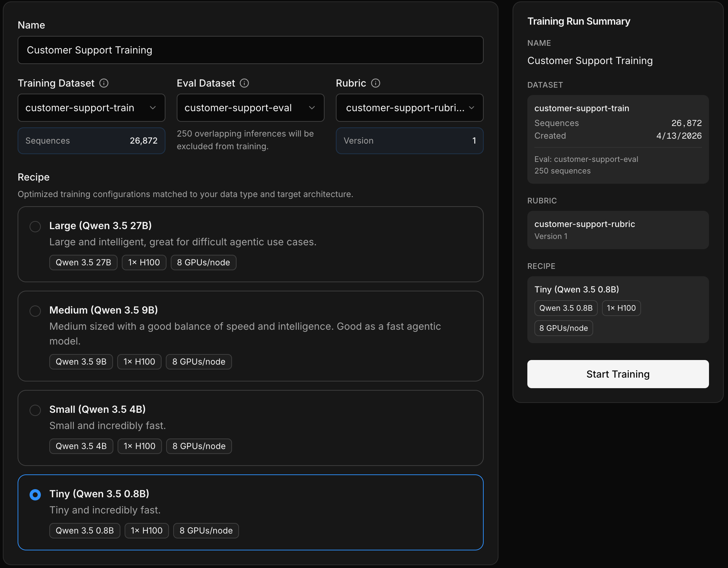The image size is (728, 568).
Task: Click the Qwen 3.5 0.8B tag in the Tiny recipe card
Action: tap(85, 531)
